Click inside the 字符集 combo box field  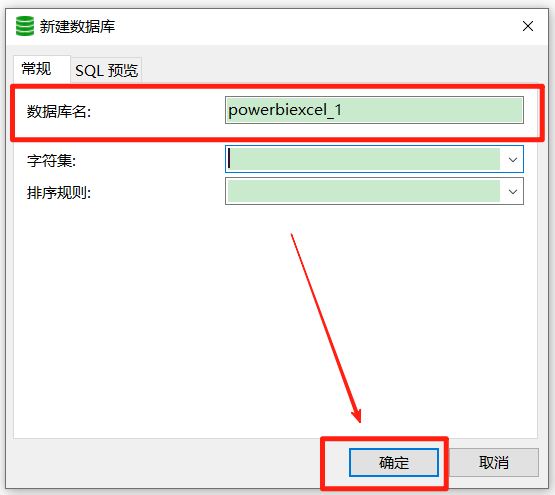364,159
